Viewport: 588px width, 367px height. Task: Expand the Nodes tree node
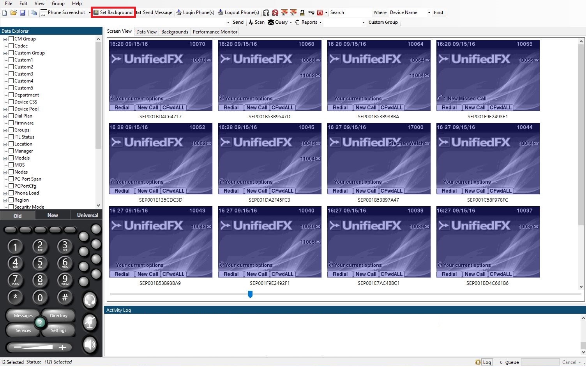click(x=5, y=172)
